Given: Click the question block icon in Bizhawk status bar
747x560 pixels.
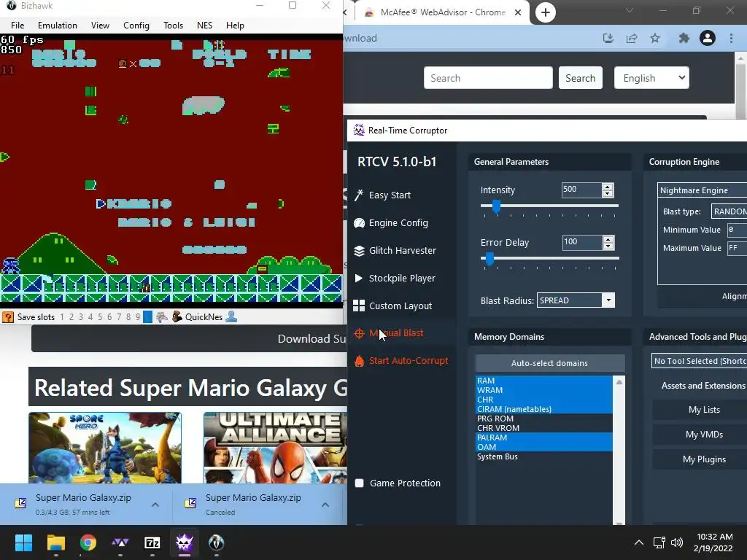Looking at the screenshot, I should (x=7, y=317).
